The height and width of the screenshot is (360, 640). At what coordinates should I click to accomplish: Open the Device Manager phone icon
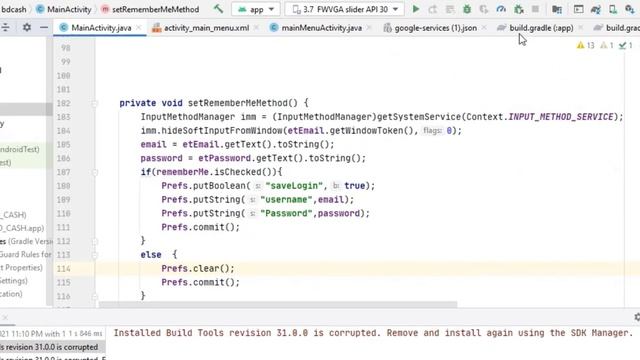[613, 9]
